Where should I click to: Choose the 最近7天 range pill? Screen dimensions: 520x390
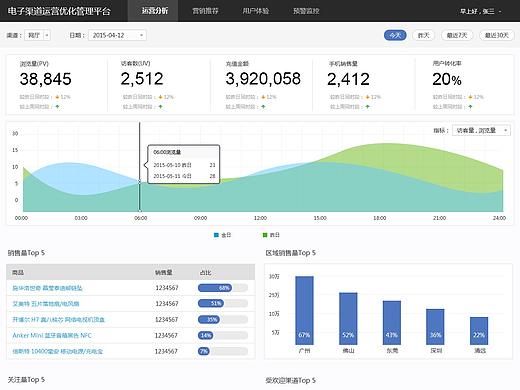click(x=457, y=35)
